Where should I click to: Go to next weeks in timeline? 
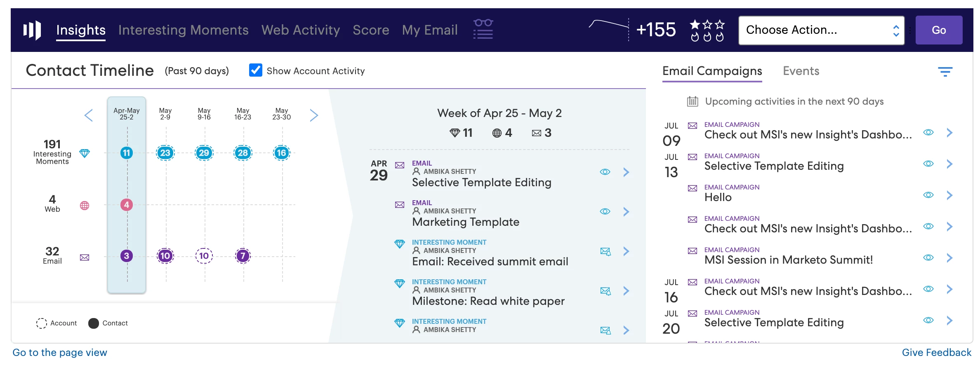pos(314,115)
